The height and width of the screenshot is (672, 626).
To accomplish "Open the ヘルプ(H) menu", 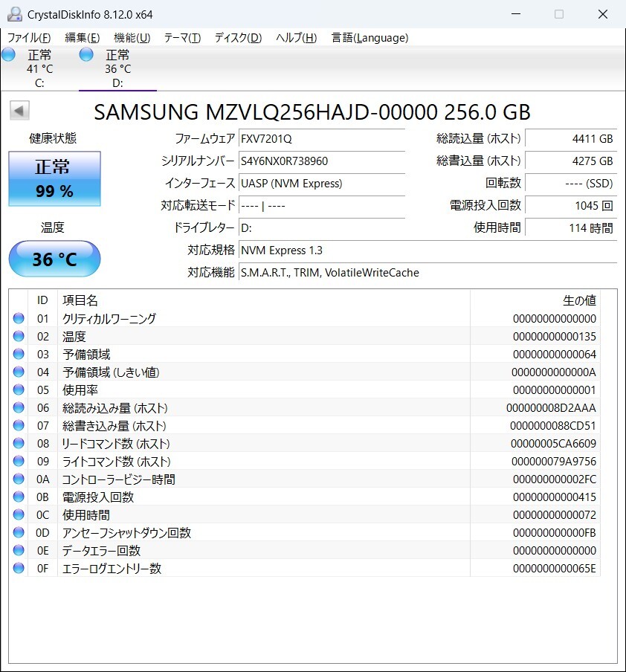I will coord(296,38).
